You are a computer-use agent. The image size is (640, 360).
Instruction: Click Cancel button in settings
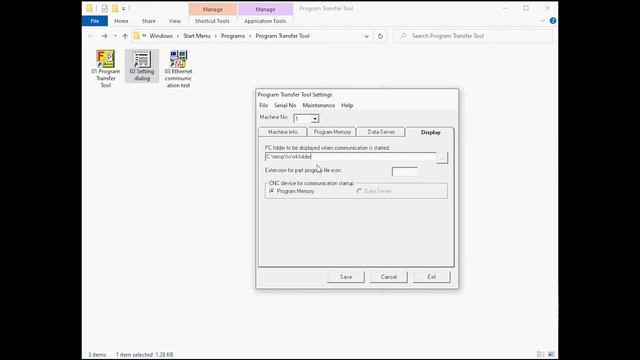(389, 277)
